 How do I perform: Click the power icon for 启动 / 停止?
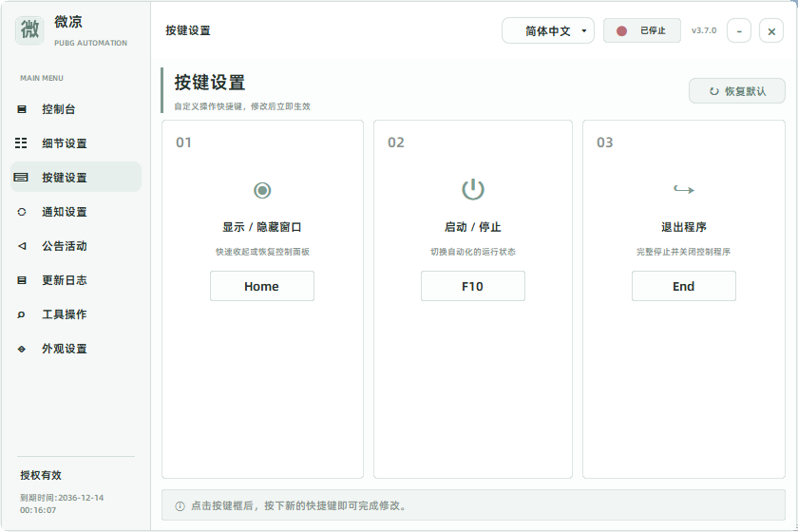(x=473, y=189)
